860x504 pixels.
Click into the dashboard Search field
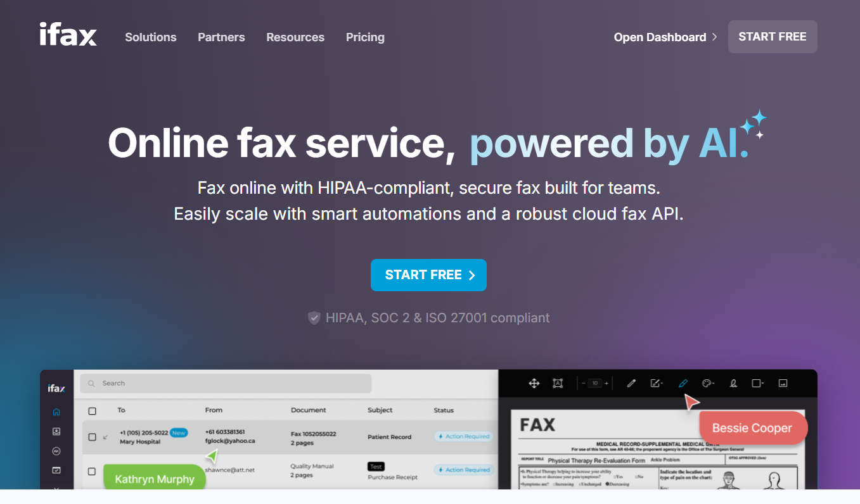click(226, 383)
